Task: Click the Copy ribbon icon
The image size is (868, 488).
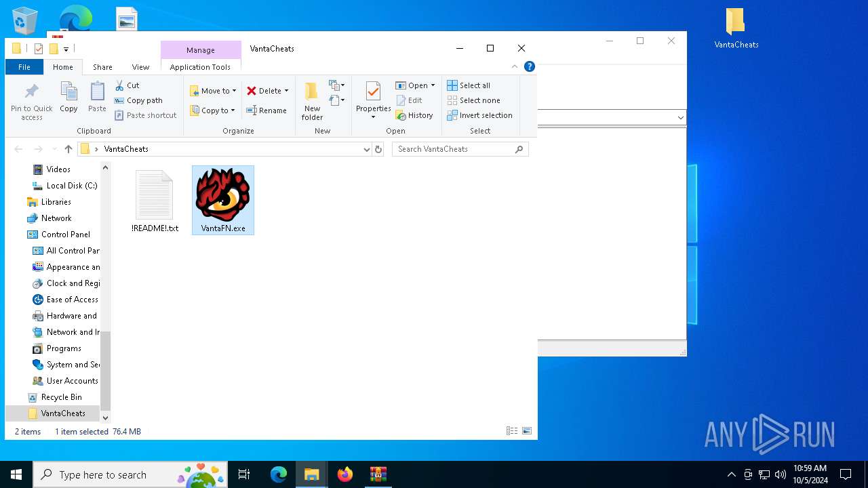Action: pyautogui.click(x=68, y=98)
